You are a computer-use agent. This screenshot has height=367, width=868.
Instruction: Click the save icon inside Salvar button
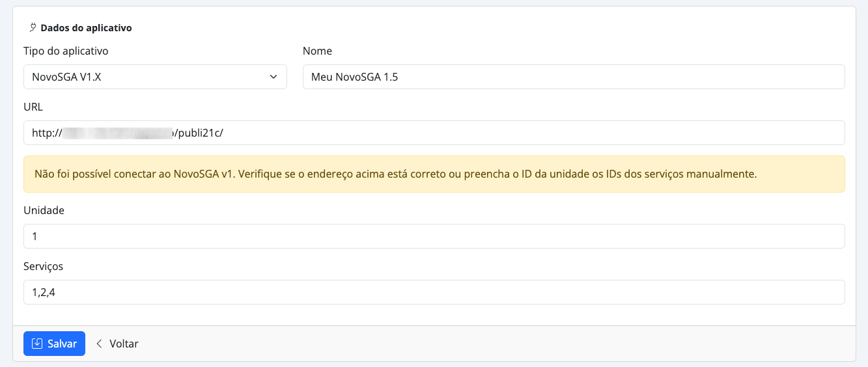click(x=38, y=344)
